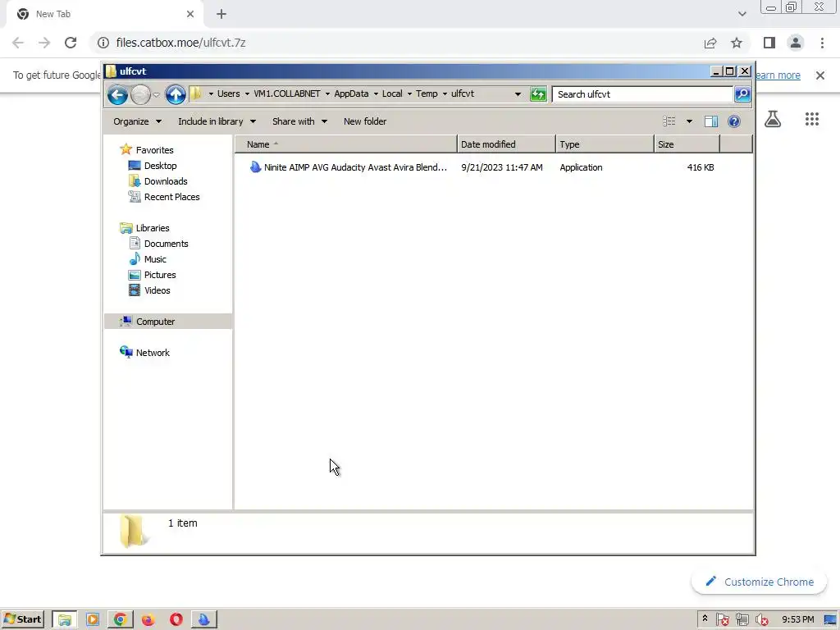Open Chrome Labs flask icon
This screenshot has width=840, height=630.
click(x=773, y=118)
